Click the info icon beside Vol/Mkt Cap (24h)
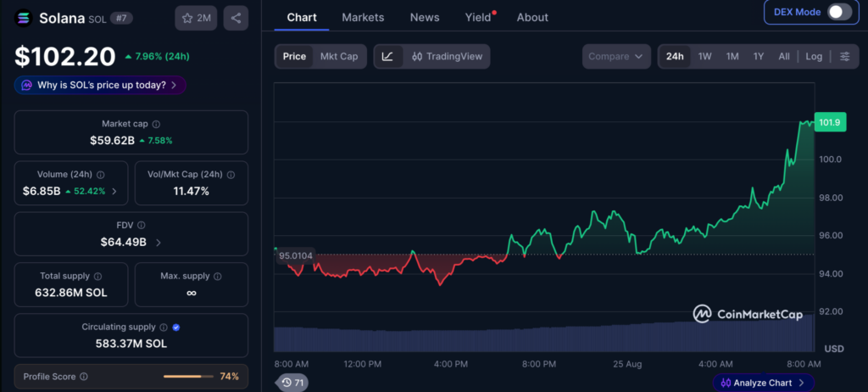 click(231, 175)
